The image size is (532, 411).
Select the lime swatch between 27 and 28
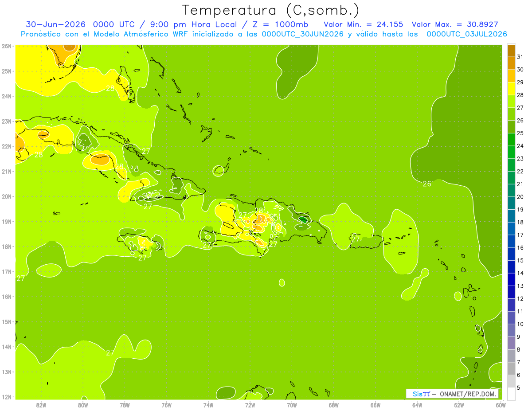511,102
